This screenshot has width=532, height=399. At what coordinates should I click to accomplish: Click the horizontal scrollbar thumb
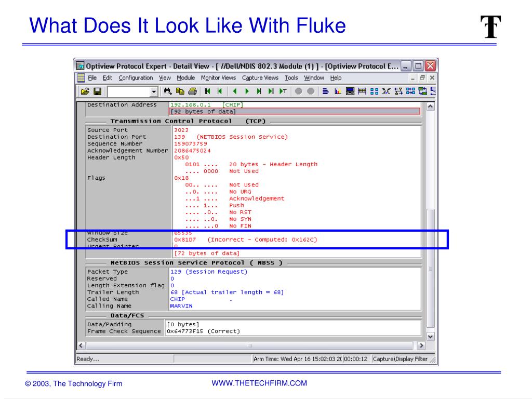click(249, 345)
